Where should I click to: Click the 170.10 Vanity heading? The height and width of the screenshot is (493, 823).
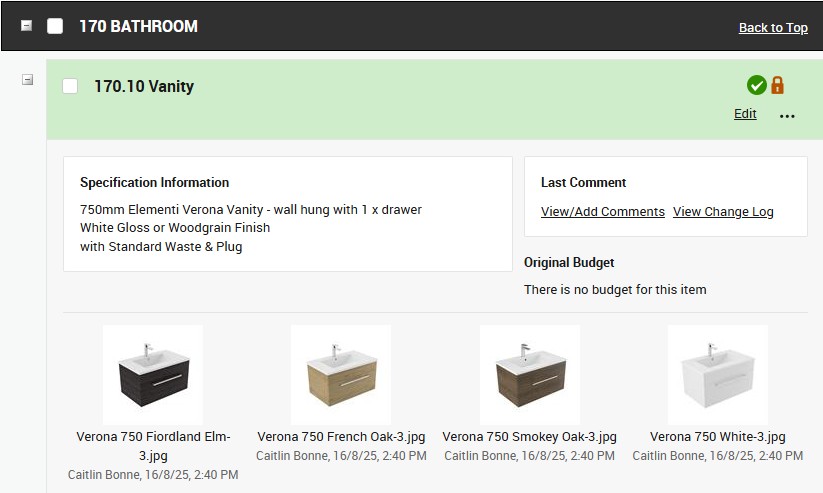(x=144, y=86)
